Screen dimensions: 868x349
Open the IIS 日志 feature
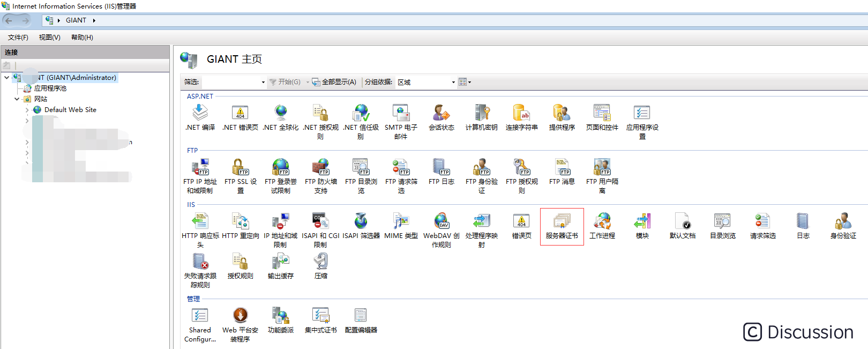click(x=803, y=226)
